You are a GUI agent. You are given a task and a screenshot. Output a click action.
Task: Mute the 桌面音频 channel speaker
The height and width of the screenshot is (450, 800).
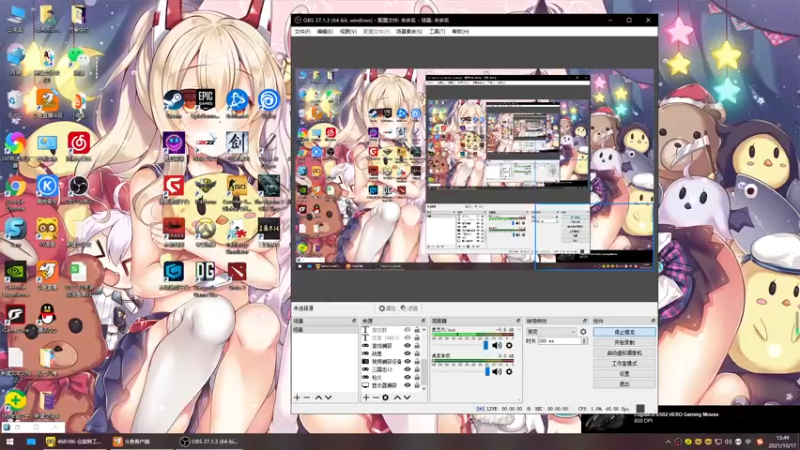tap(497, 372)
